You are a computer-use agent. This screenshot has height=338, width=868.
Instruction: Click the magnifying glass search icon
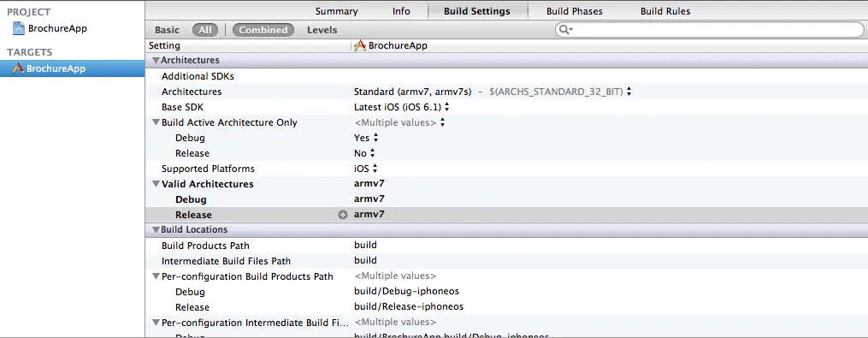point(565,30)
